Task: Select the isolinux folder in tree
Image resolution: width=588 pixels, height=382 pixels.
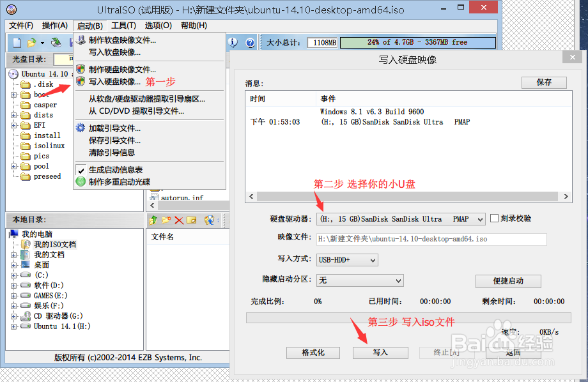Action: (x=49, y=146)
